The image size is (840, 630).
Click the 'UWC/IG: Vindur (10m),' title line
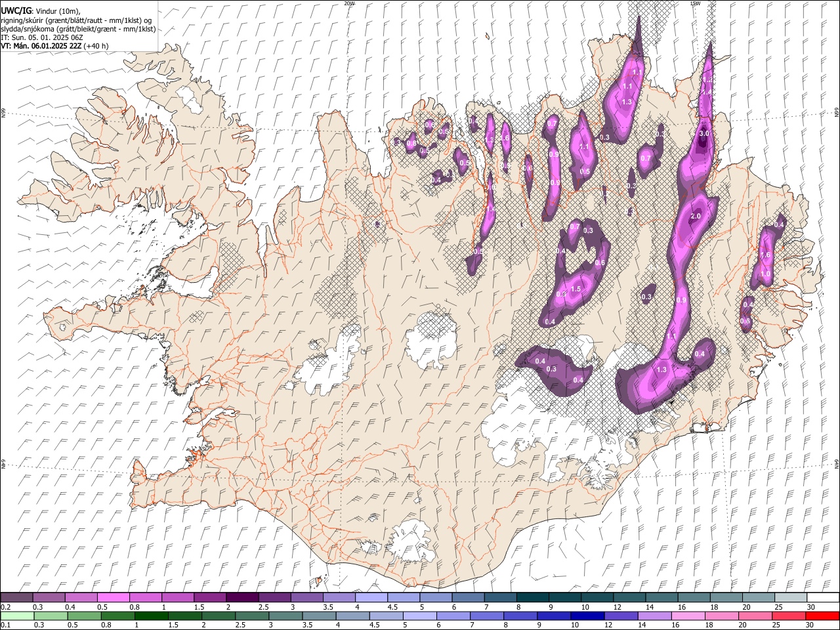tap(41, 11)
